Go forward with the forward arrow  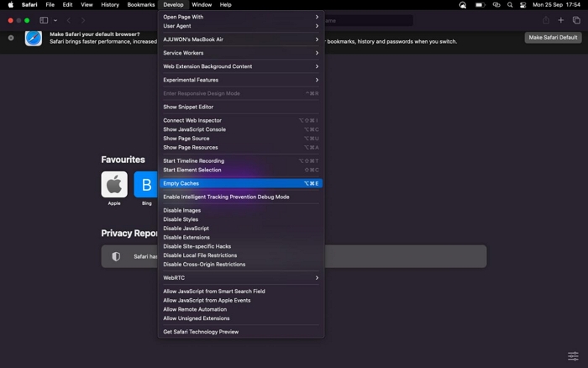coord(83,20)
